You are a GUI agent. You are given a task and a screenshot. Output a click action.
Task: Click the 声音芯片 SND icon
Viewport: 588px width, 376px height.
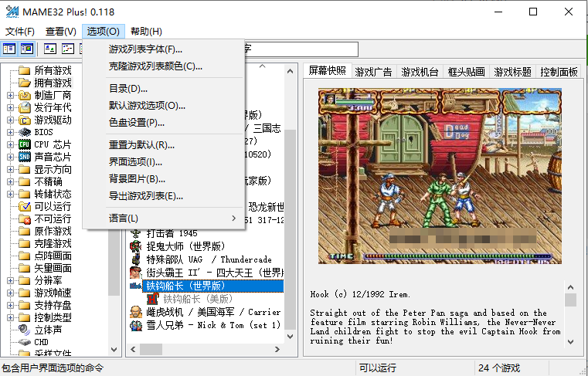tap(25, 157)
